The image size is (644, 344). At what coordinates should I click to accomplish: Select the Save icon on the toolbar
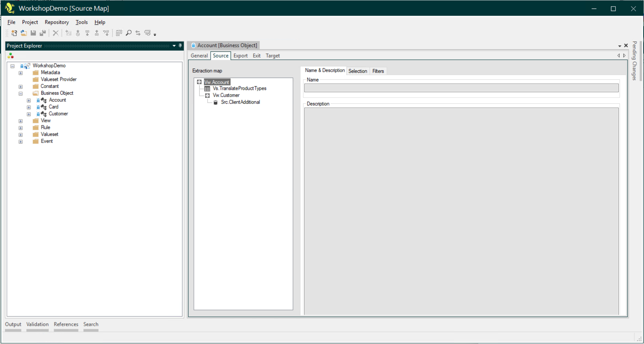click(x=33, y=33)
